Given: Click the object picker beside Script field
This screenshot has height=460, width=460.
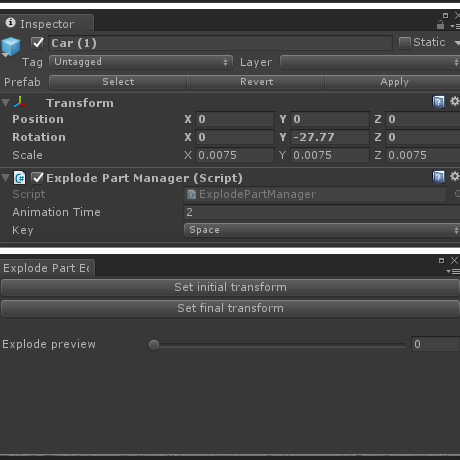Looking at the screenshot, I should (457, 194).
